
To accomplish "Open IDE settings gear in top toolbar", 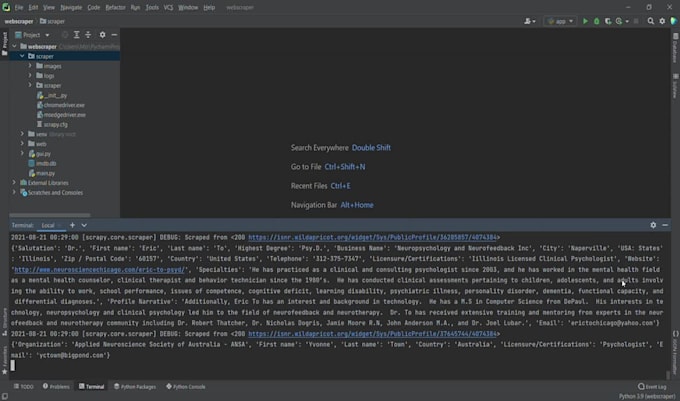I will [662, 21].
